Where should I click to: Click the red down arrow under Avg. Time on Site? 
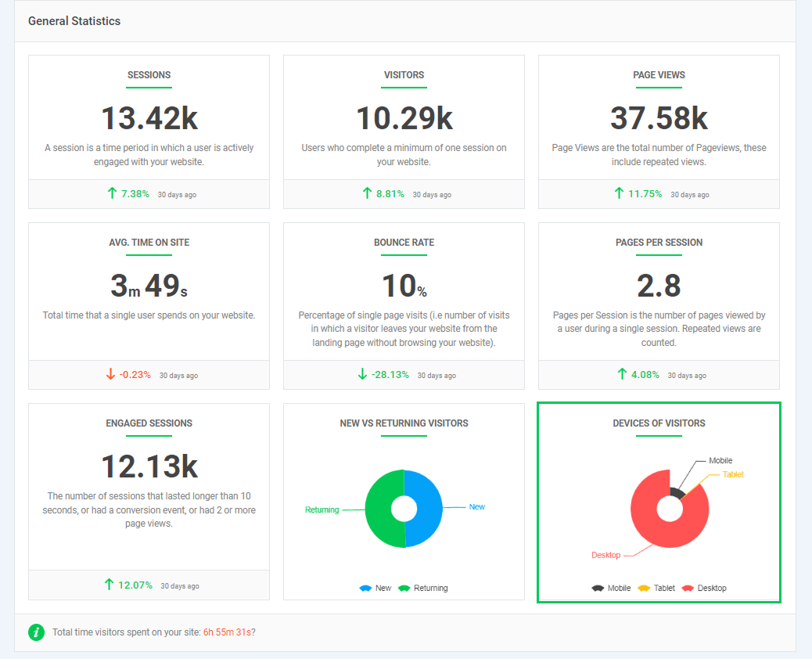click(x=110, y=375)
